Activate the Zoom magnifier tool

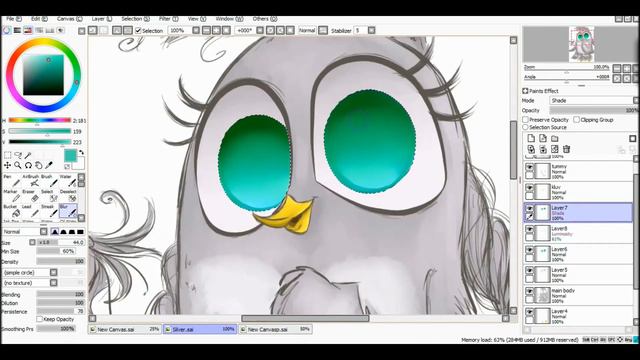(18, 165)
